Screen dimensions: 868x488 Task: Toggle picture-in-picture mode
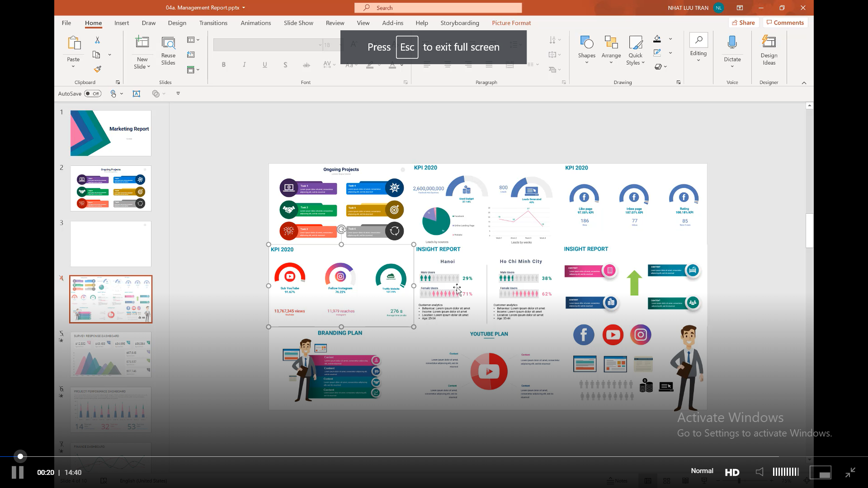point(820,472)
